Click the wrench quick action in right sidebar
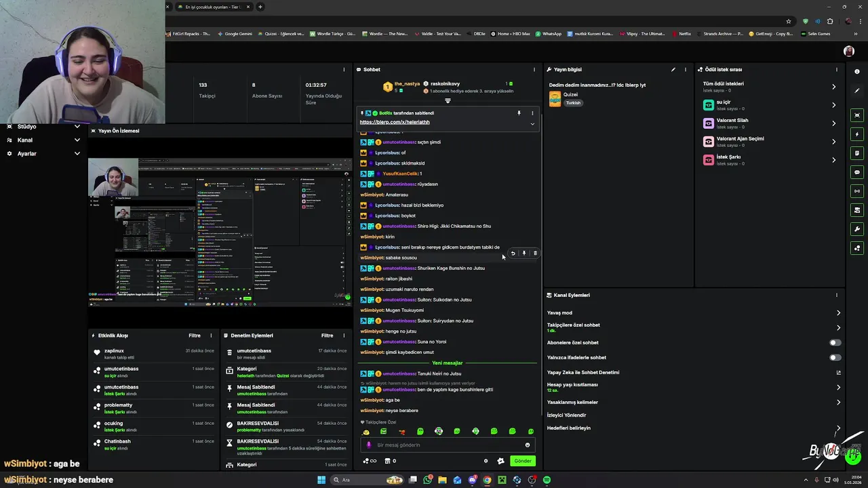This screenshot has width=868, height=488. click(x=857, y=229)
